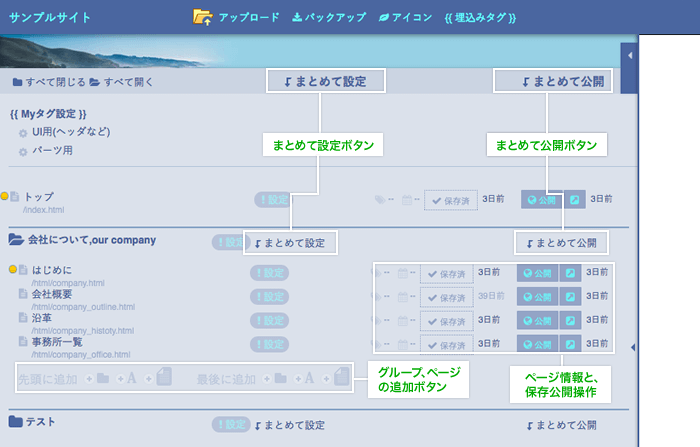Click the tag icon in the トップ row
The image size is (700, 447).
pyautogui.click(x=379, y=200)
